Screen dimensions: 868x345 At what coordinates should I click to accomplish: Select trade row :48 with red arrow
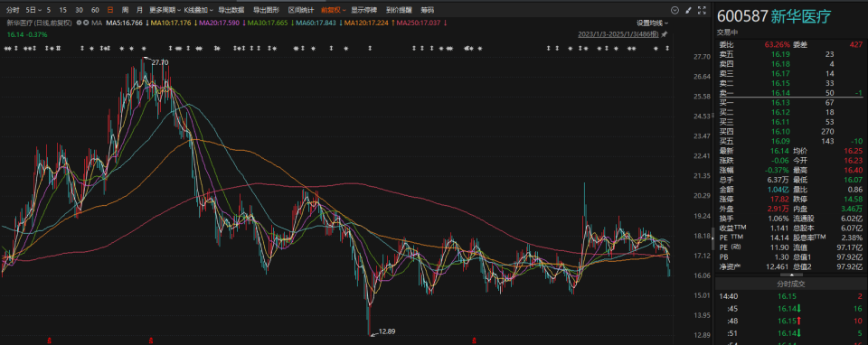(791, 322)
